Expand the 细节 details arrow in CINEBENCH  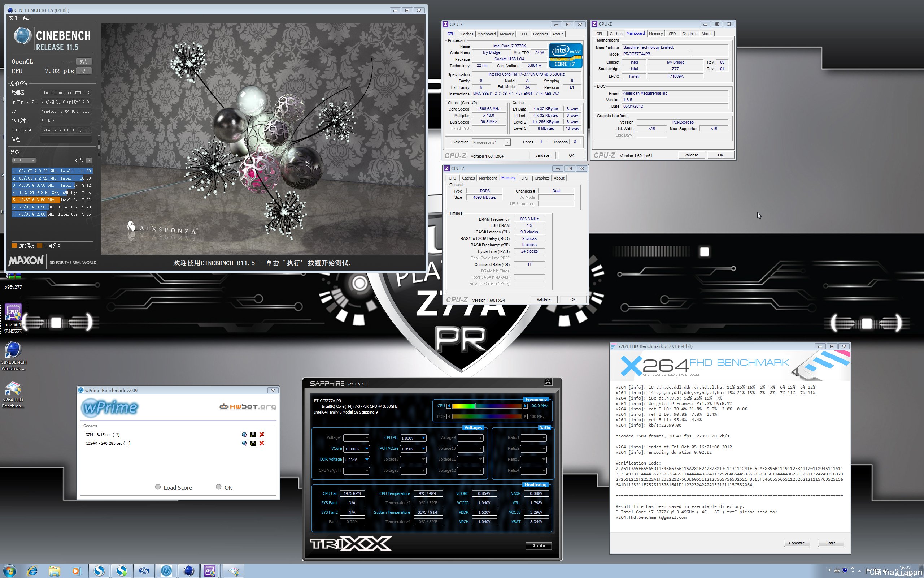89,160
